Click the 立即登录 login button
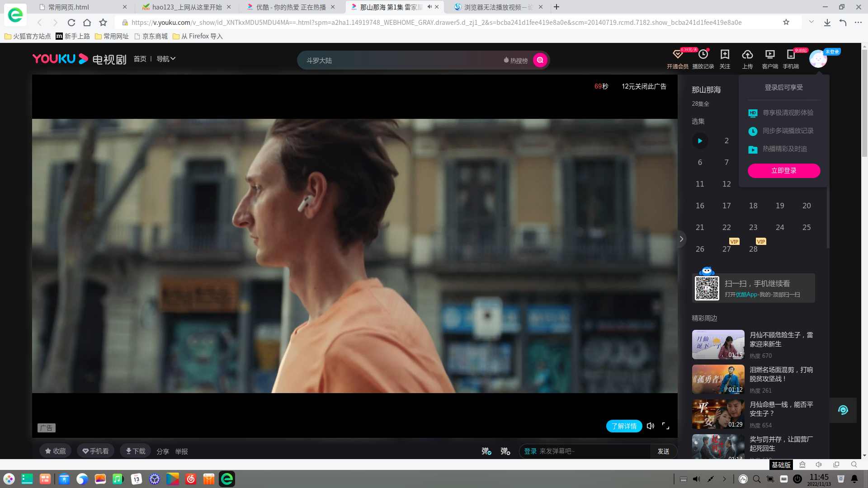The height and width of the screenshot is (488, 868). [783, 170]
